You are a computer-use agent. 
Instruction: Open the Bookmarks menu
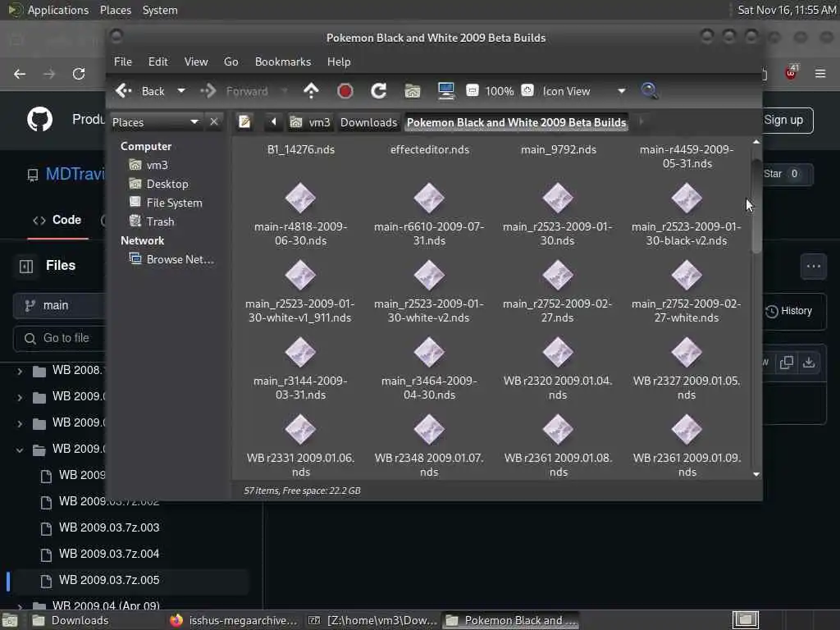pos(283,62)
